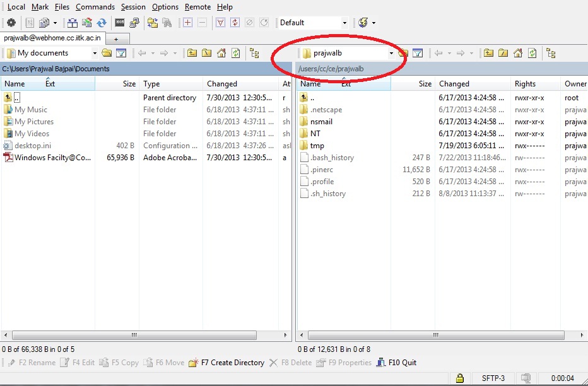Navigate up one level in remote panel
This screenshot has height=386, width=588.
[489, 53]
